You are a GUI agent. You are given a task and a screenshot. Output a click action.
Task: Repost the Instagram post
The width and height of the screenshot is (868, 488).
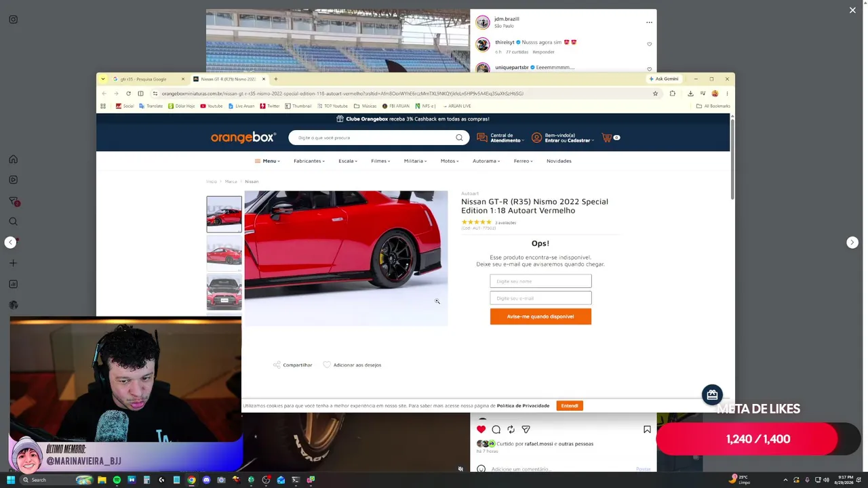511,429
